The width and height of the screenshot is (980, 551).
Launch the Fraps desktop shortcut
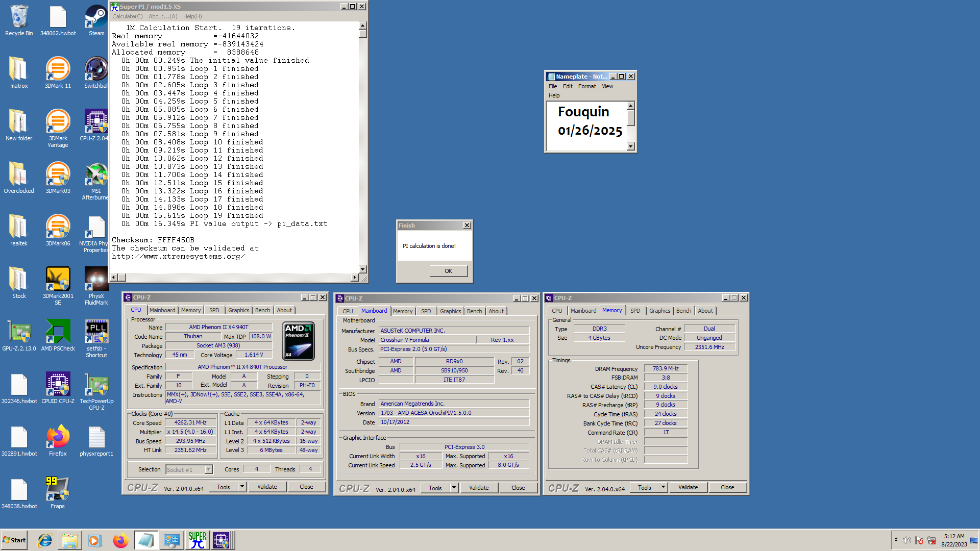tap(58, 493)
